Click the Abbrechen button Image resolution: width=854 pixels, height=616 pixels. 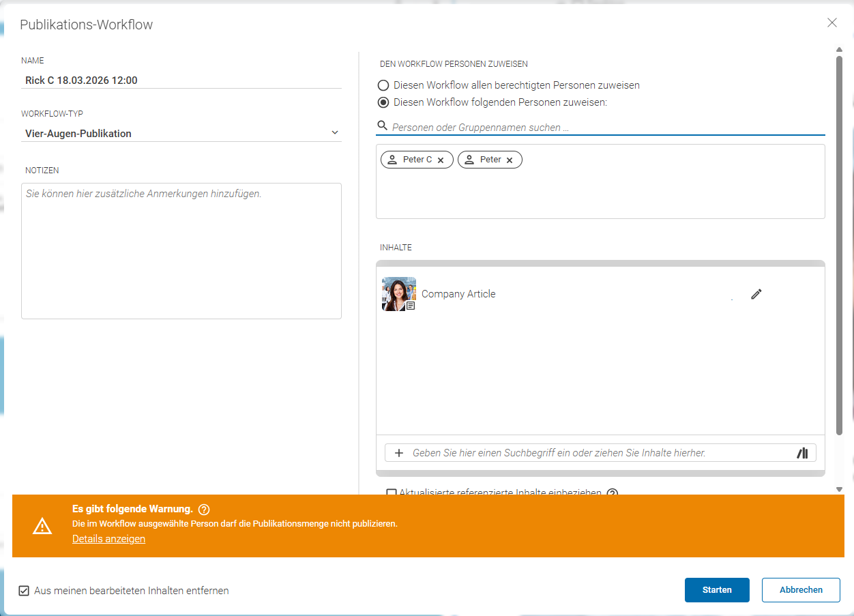[x=801, y=590]
